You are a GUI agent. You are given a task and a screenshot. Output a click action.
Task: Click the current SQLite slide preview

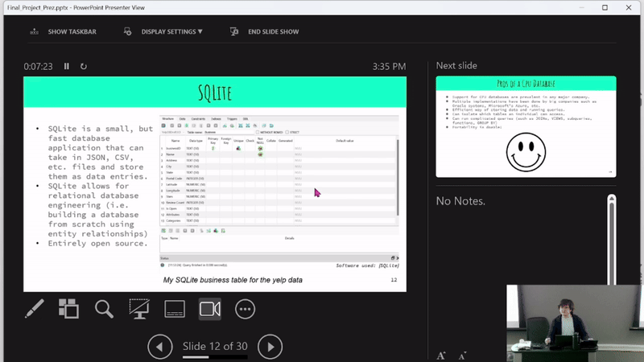click(215, 184)
